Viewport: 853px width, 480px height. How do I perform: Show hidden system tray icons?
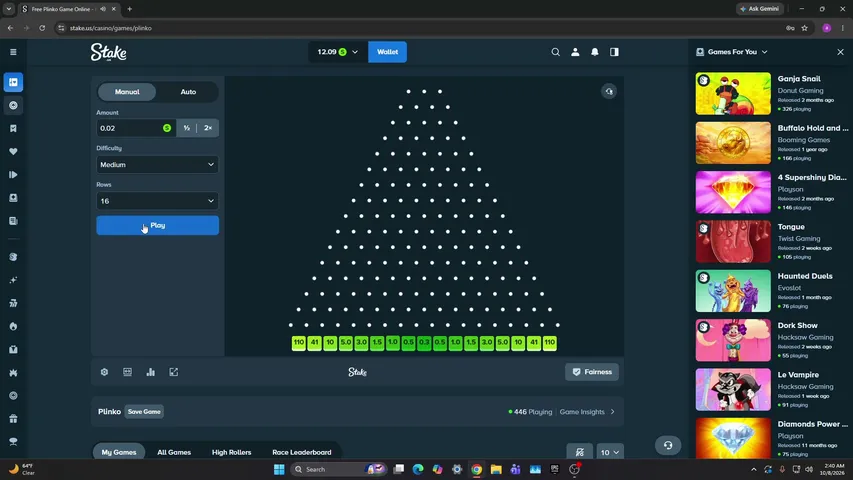pos(753,469)
